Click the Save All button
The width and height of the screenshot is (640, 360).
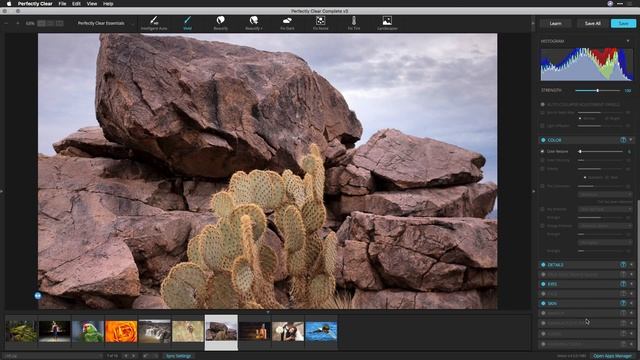[592, 24]
